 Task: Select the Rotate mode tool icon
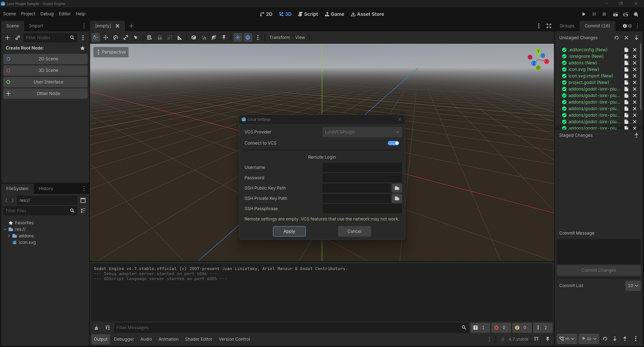point(116,37)
